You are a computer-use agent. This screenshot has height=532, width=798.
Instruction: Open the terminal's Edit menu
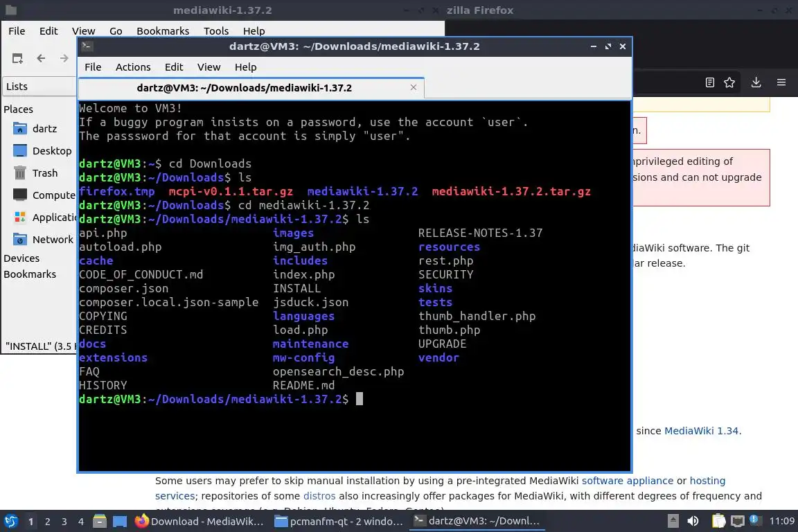pyautogui.click(x=174, y=67)
